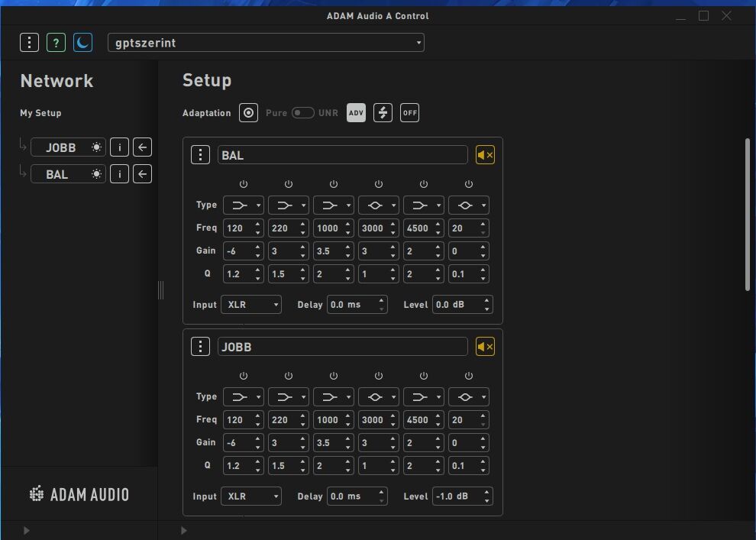Unmute the JOBB speaker

tap(485, 346)
